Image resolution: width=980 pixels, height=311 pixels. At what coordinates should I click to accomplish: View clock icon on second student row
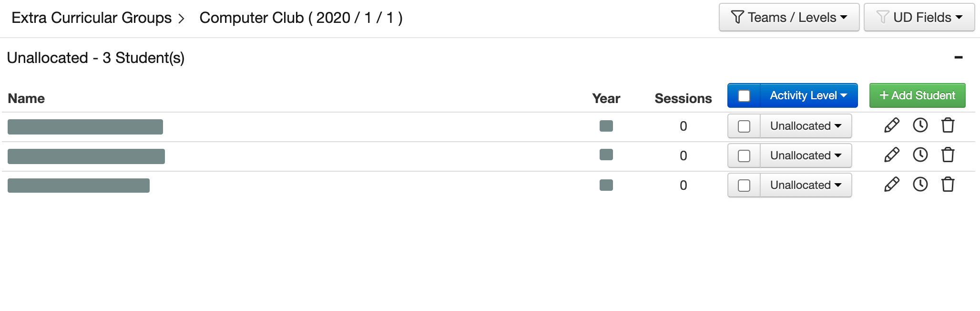coord(920,155)
